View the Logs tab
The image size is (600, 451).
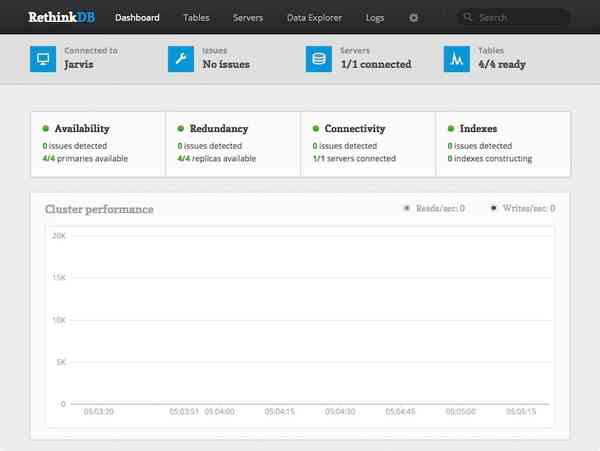coord(375,18)
